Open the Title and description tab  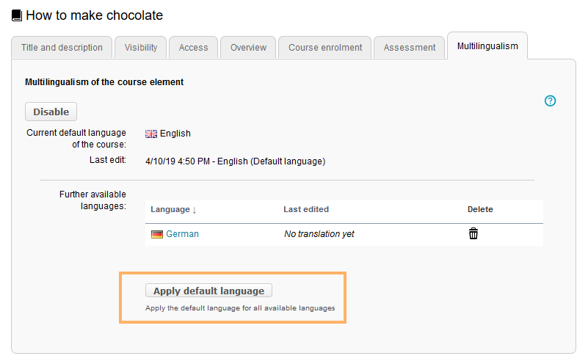62,48
